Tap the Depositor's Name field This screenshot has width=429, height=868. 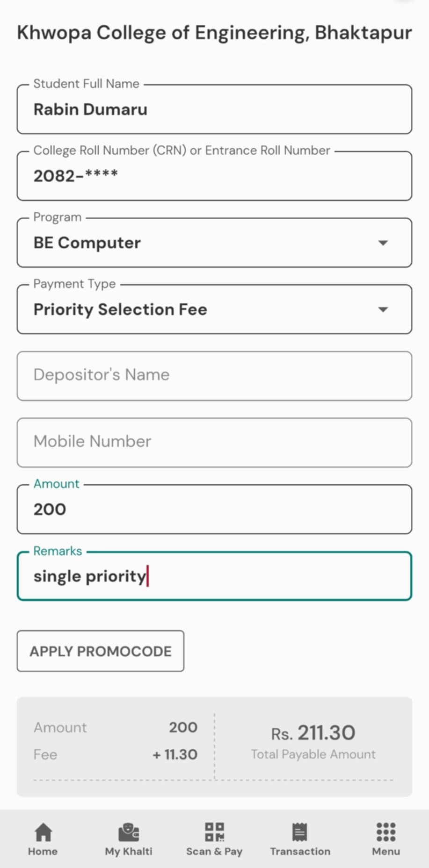pos(214,376)
